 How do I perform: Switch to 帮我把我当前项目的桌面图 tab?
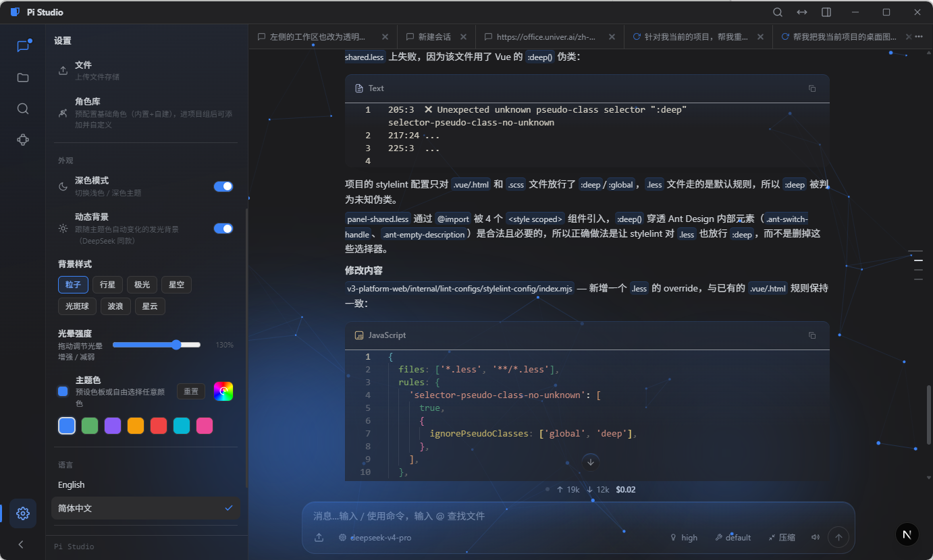tap(844, 37)
